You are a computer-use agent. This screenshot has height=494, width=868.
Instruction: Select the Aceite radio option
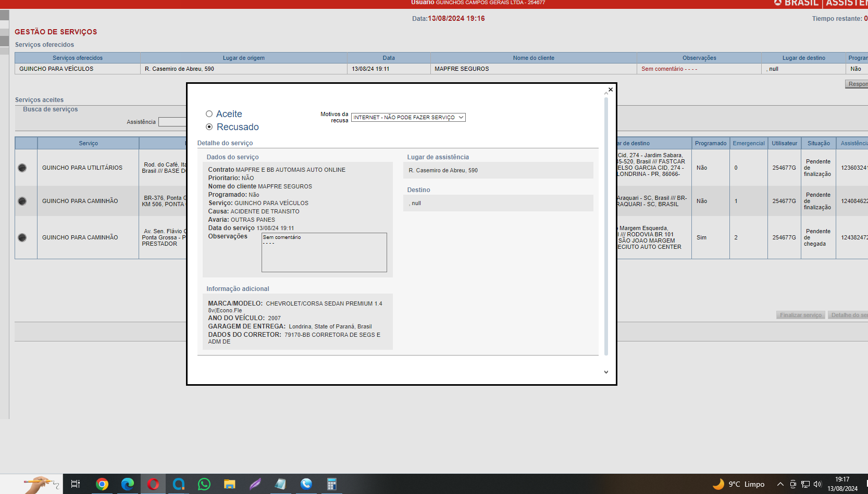tap(209, 114)
